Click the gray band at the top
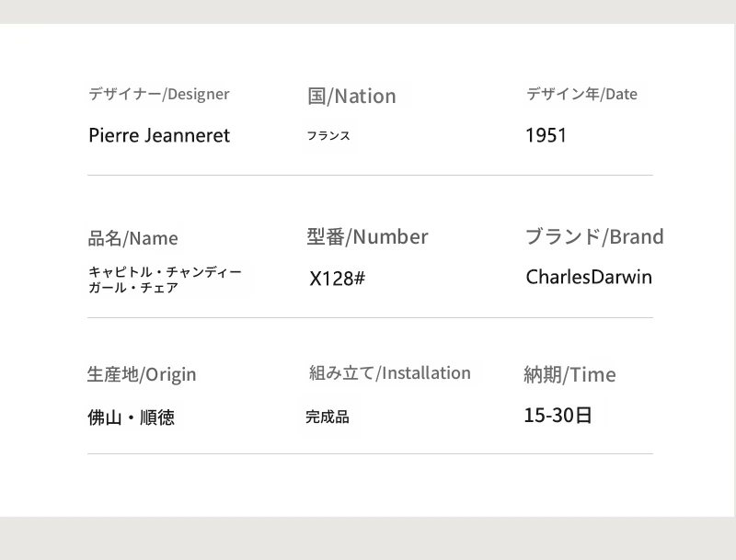Screen dimensions: 736x560 pyautogui.click(x=368, y=11)
